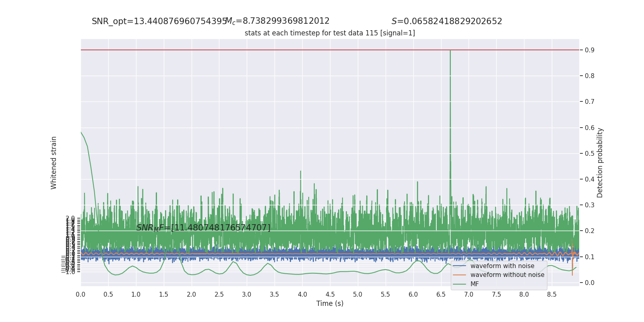This screenshot has height=322, width=644.
Task: Click legend entry 'waveform with noise'
Action: (x=502, y=266)
